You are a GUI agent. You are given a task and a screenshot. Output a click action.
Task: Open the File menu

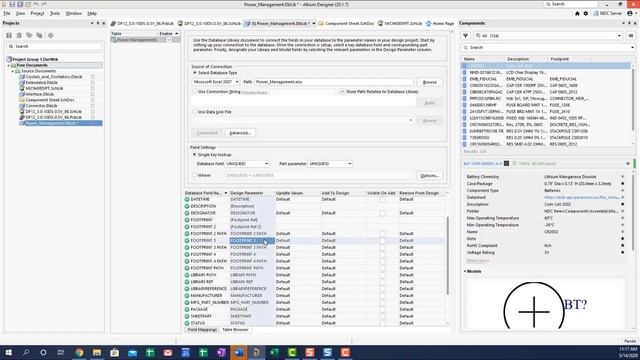click(x=7, y=13)
